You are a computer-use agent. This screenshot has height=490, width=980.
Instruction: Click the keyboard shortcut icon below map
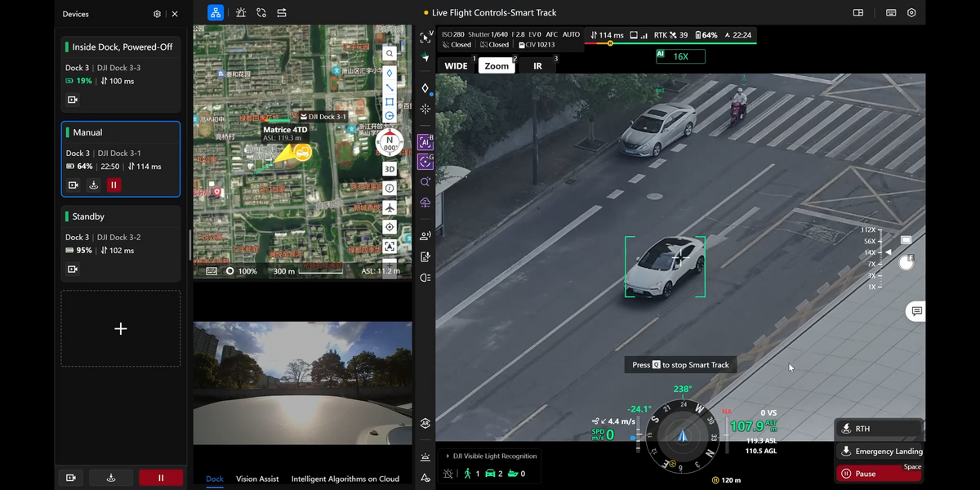pos(212,271)
